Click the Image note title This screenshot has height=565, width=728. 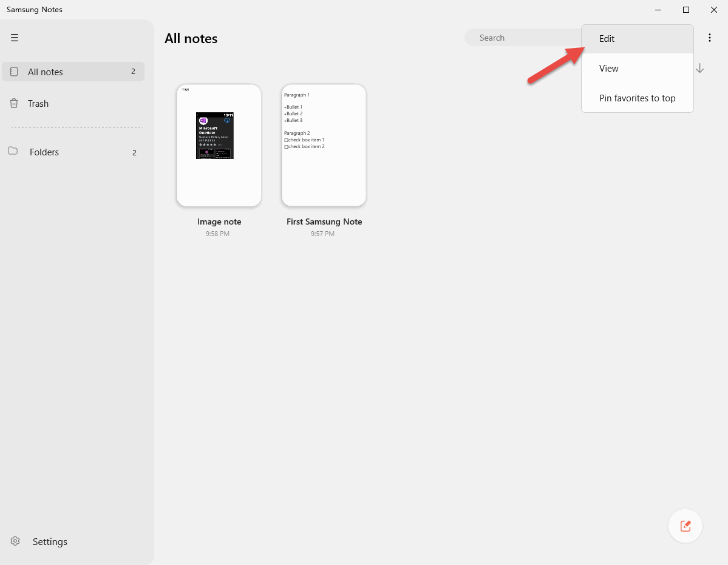point(219,222)
